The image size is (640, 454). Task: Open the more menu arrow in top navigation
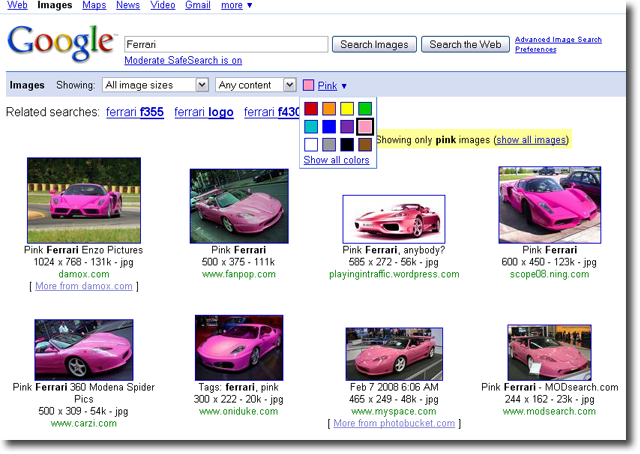[x=250, y=5]
